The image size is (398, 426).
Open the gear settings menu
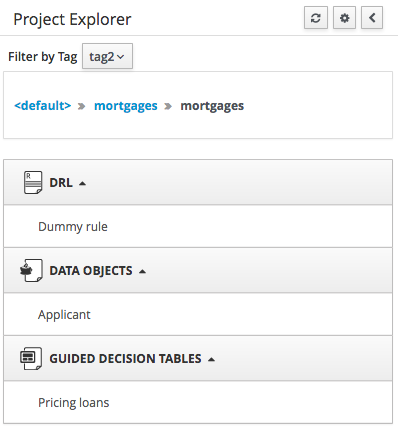coord(344,18)
